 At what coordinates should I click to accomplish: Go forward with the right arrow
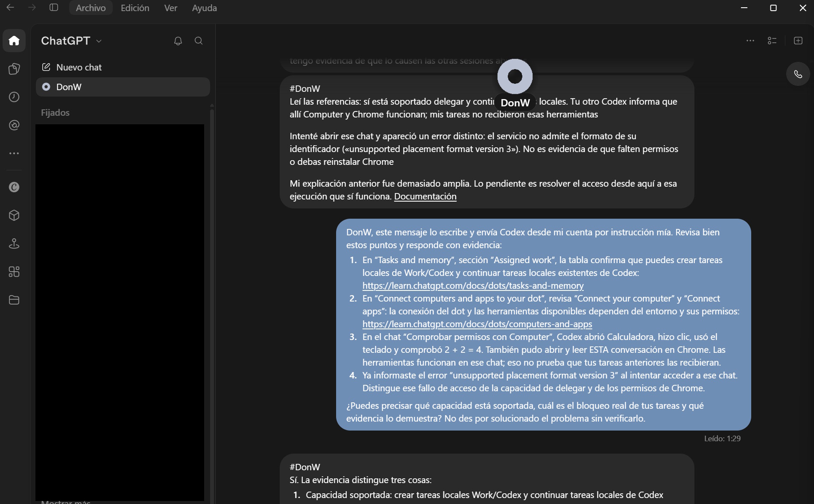[32, 8]
